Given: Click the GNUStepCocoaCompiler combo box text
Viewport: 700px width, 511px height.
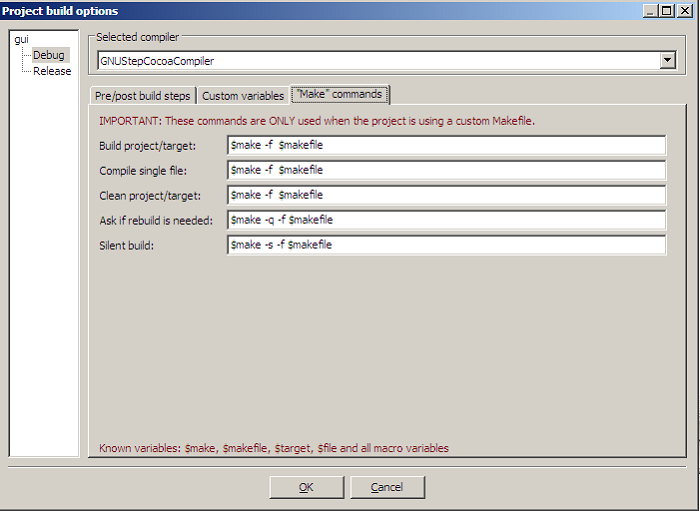Looking at the screenshot, I should pos(157,61).
